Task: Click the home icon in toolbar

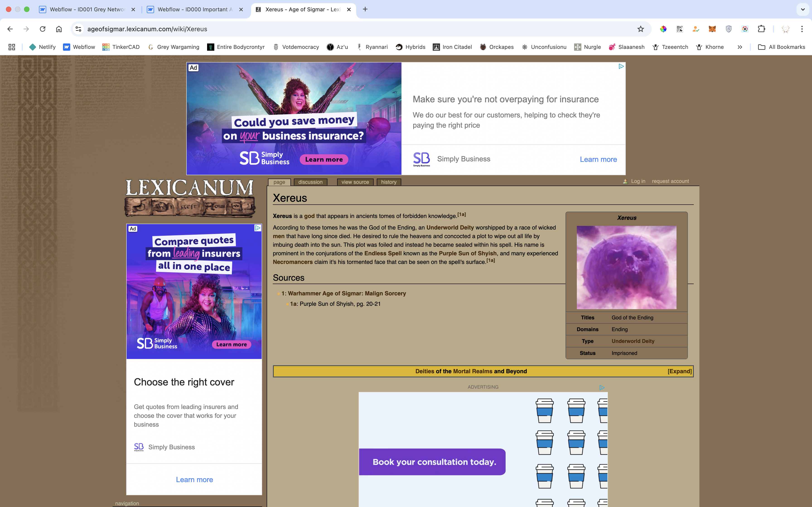Action: point(59,29)
